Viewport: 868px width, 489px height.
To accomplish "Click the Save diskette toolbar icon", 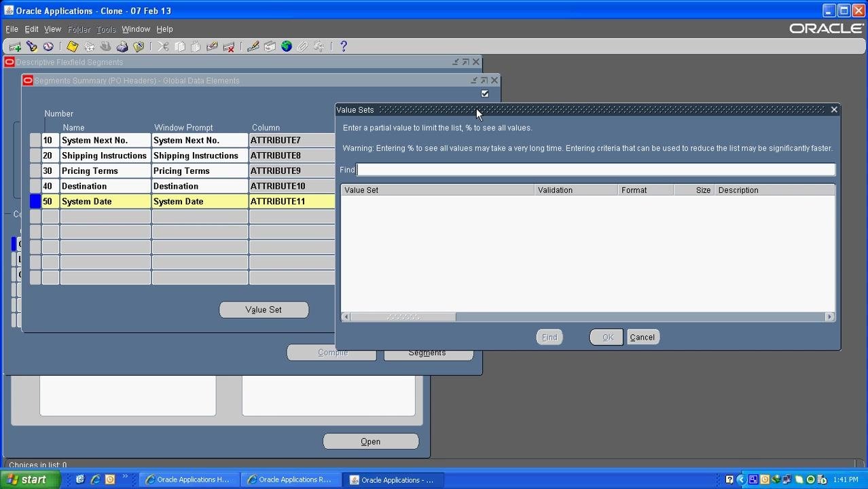I will (x=73, y=46).
